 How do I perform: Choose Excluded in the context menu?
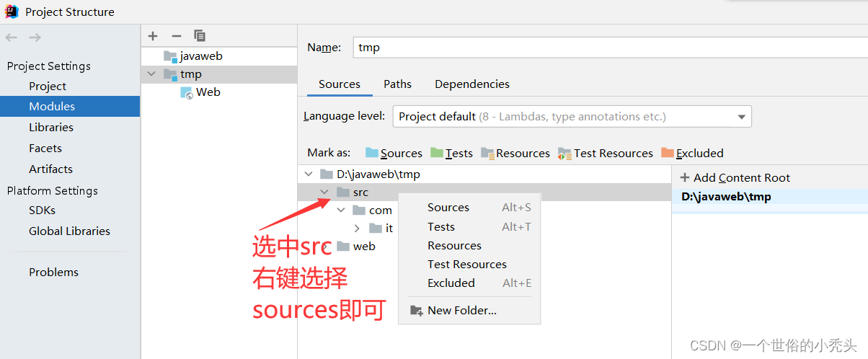tap(469, 283)
